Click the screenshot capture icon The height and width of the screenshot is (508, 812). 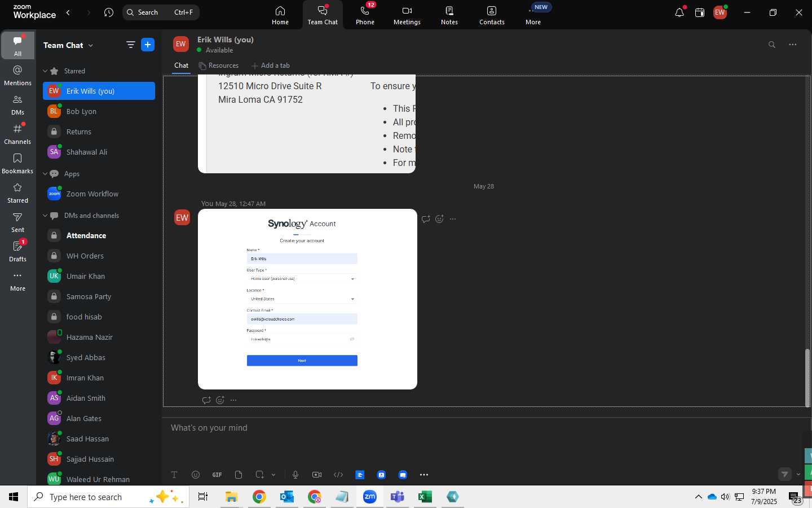(x=259, y=475)
